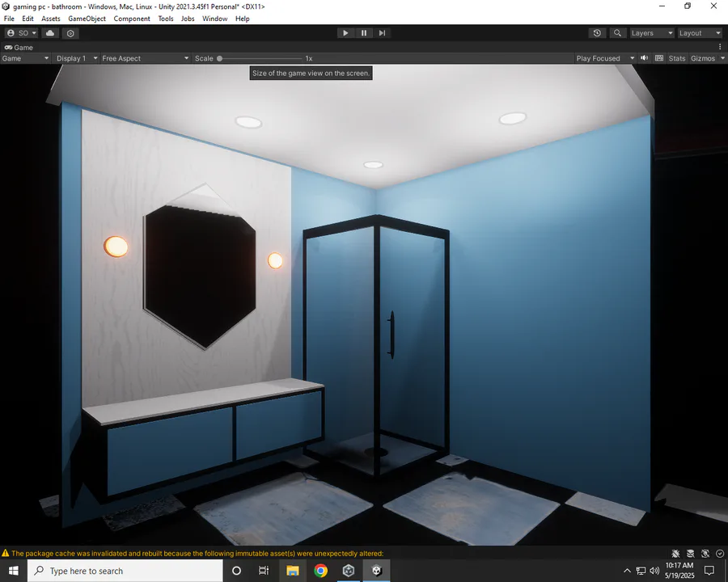Toggle Mute Audio in Game view
Image resolution: width=728 pixels, height=582 pixels.
point(645,58)
